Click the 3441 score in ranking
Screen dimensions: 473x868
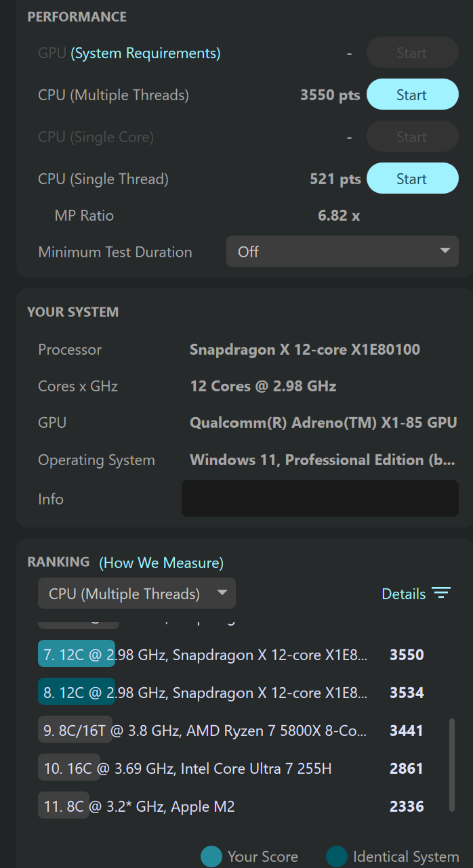[407, 731]
